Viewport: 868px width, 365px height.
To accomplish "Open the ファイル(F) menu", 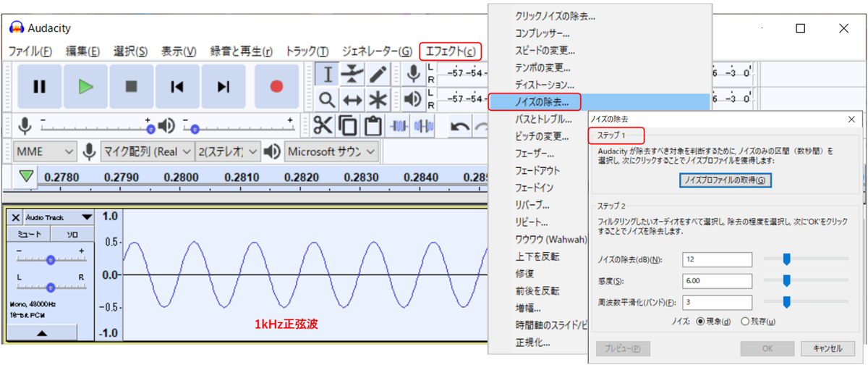I will 30,51.
